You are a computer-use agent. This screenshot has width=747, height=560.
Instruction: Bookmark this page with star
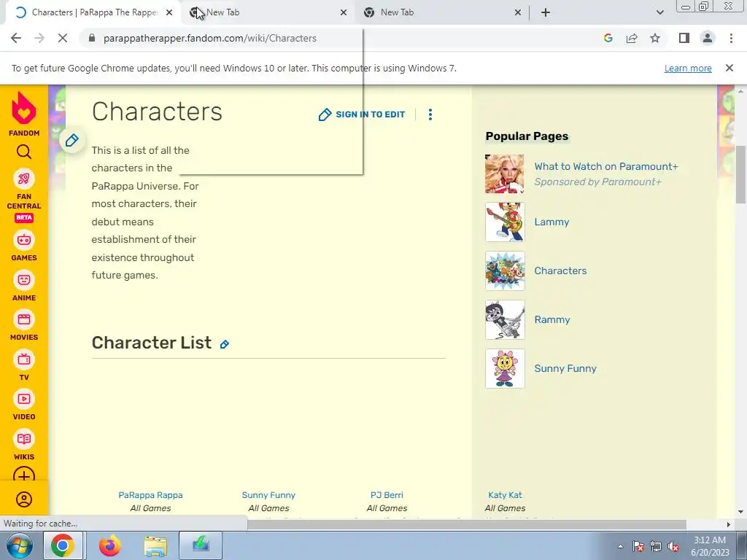(655, 38)
